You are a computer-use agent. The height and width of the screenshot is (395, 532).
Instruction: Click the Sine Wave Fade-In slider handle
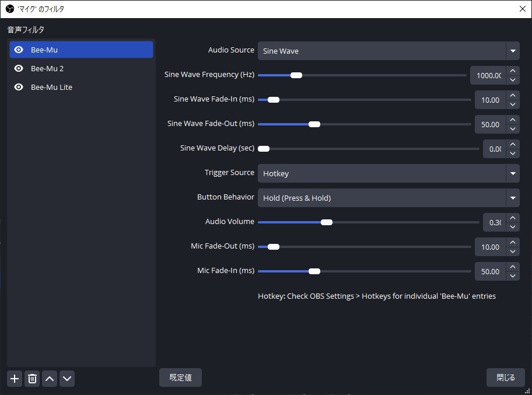[x=274, y=100]
